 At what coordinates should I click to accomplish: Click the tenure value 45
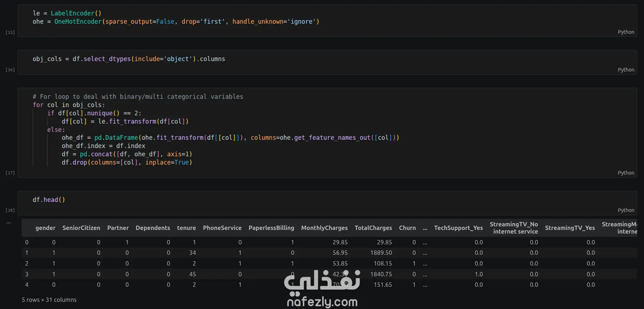193,274
